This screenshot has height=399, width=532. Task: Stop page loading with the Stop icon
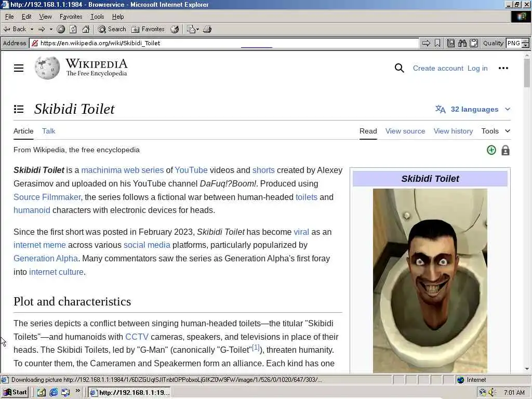point(61,29)
